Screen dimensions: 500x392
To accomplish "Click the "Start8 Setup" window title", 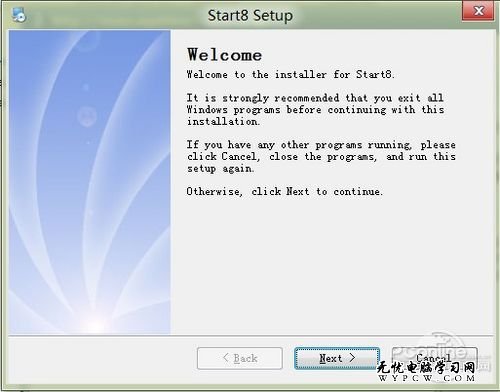I will click(250, 16).
